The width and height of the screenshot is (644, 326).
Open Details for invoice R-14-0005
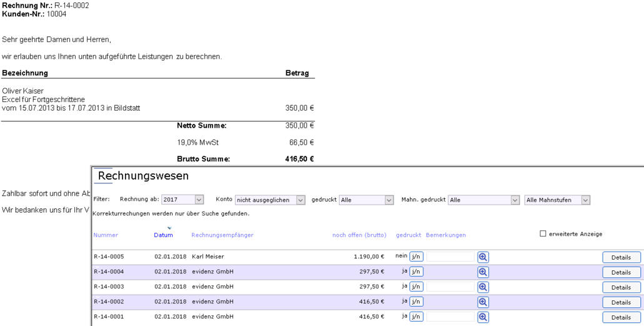coord(621,258)
